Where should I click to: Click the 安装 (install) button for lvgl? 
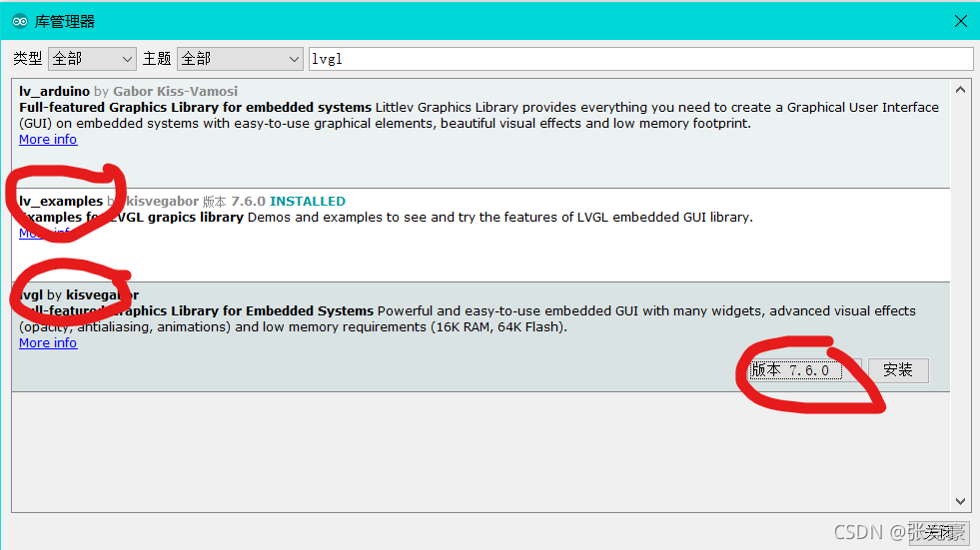[898, 370]
